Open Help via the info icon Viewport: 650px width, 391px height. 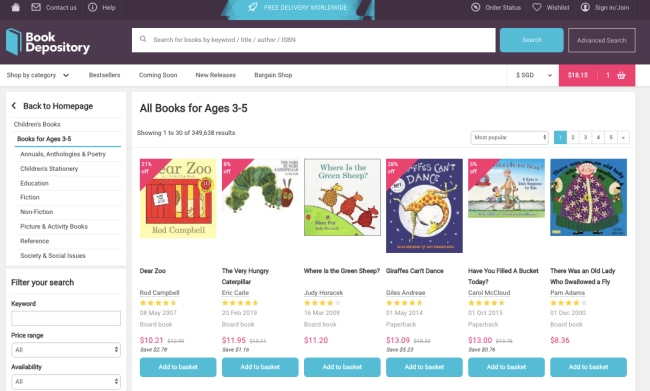(x=92, y=7)
